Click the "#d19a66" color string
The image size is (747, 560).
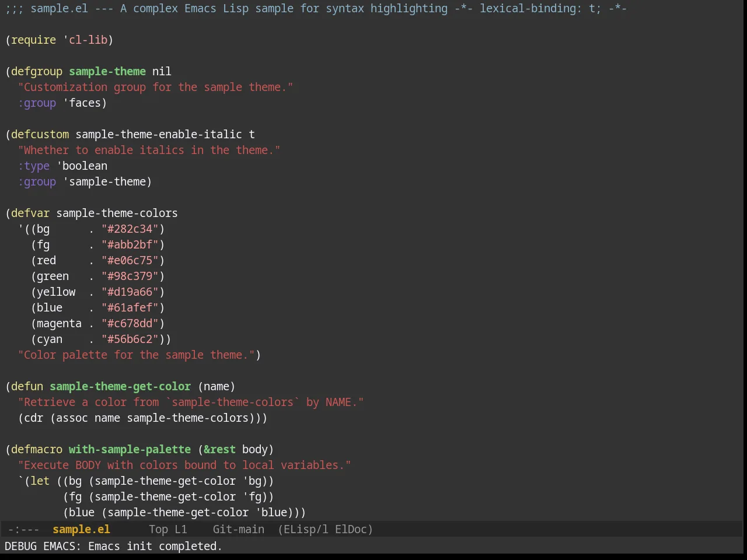coord(130,292)
